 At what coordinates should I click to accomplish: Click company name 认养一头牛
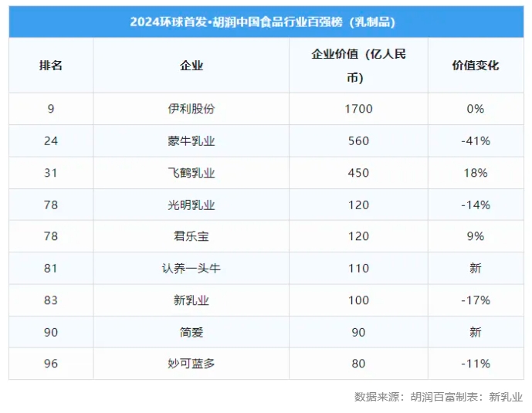point(191,268)
